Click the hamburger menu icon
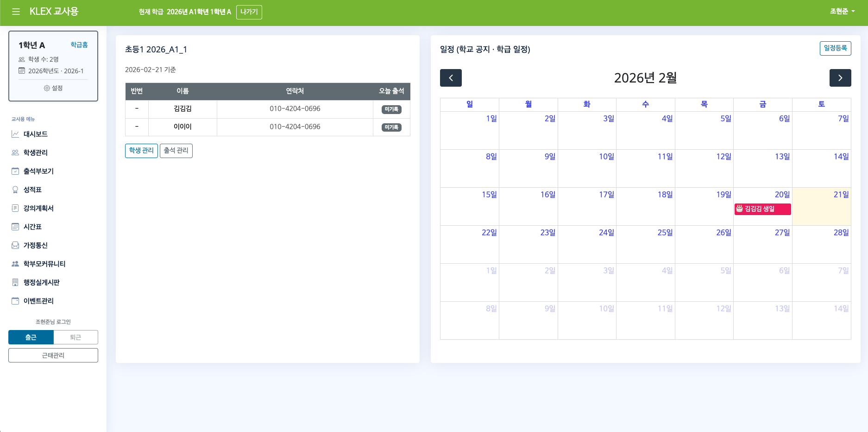Viewport: 868px width, 432px height. [x=16, y=12]
